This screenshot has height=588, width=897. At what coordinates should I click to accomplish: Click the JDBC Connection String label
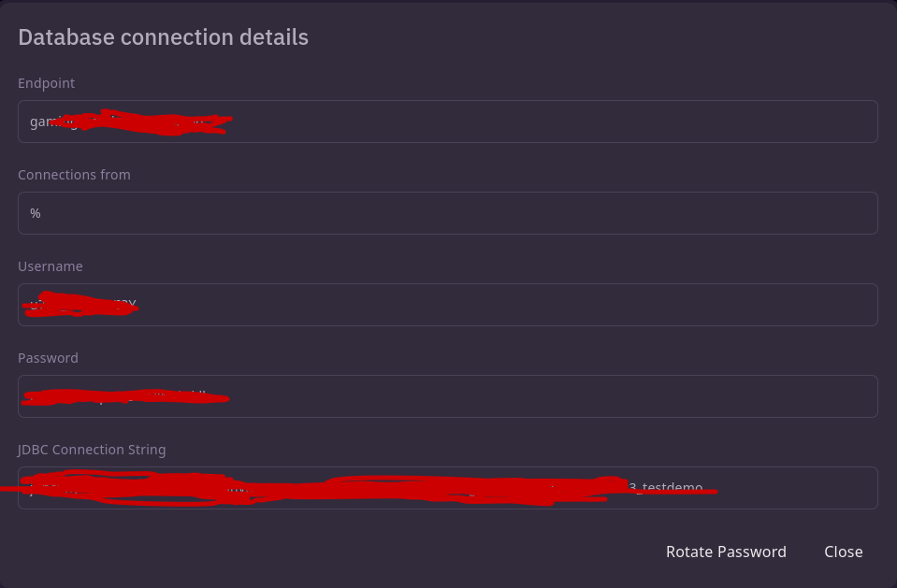click(x=92, y=450)
